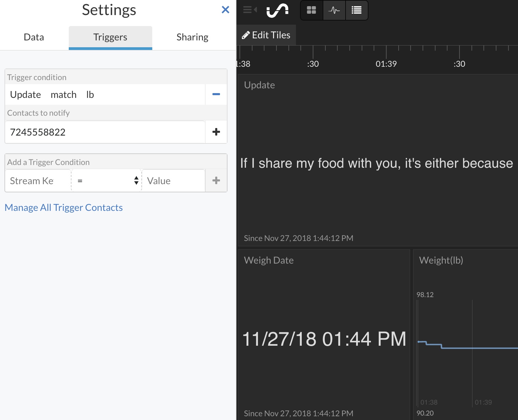Open Manage All Trigger Contacts

pyautogui.click(x=64, y=207)
